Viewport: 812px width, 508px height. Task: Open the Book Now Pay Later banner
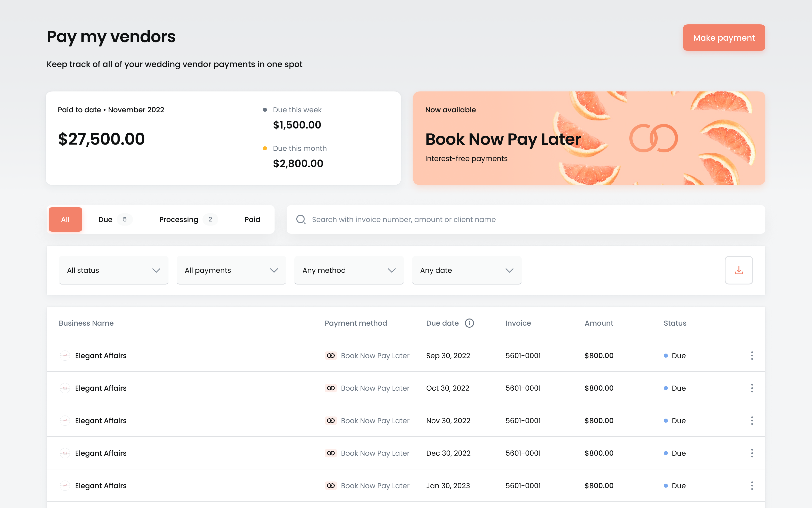click(589, 138)
